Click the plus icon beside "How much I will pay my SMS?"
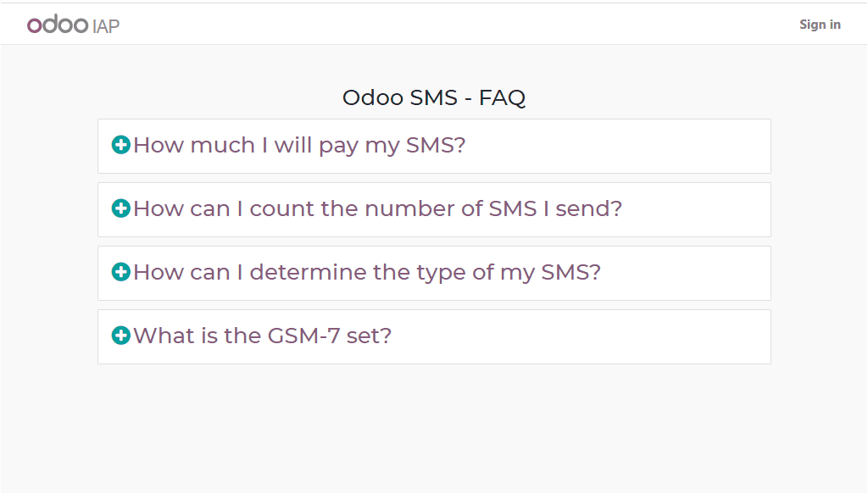Viewport: 868px width, 494px height. tap(120, 145)
